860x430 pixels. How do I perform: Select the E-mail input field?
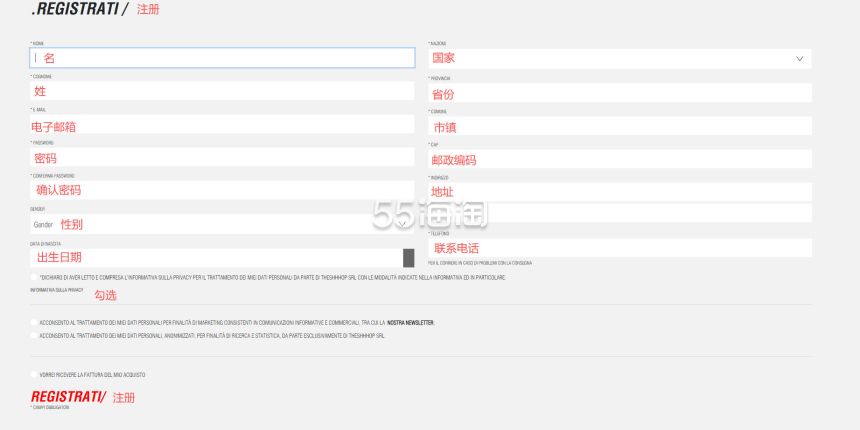coord(222,125)
